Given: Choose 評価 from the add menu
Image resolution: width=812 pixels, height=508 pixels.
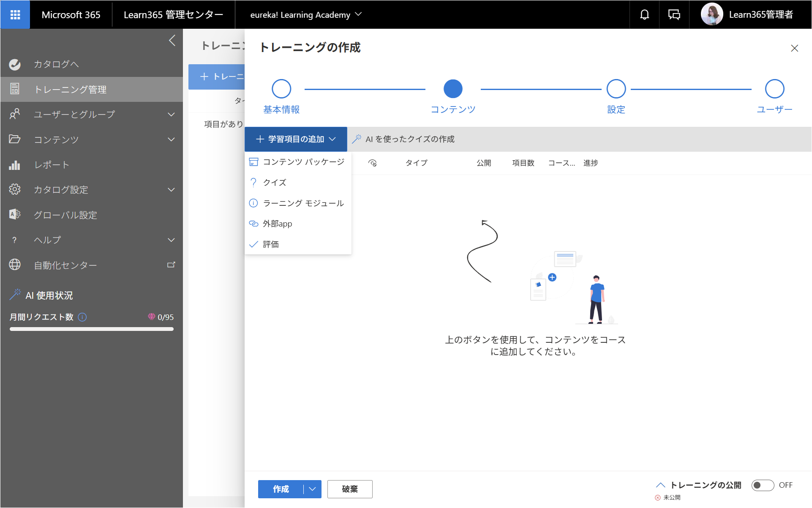Looking at the screenshot, I should 298,244.
